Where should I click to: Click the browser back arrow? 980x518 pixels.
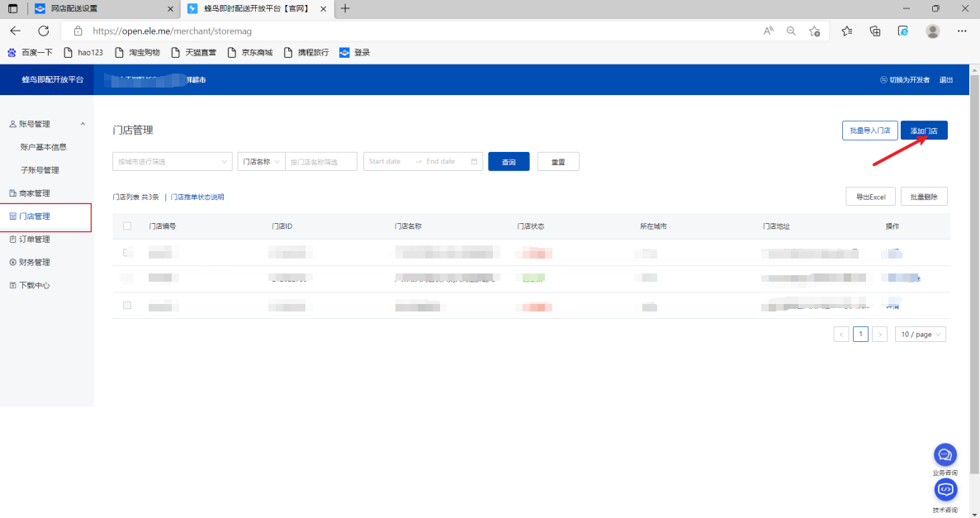click(16, 31)
